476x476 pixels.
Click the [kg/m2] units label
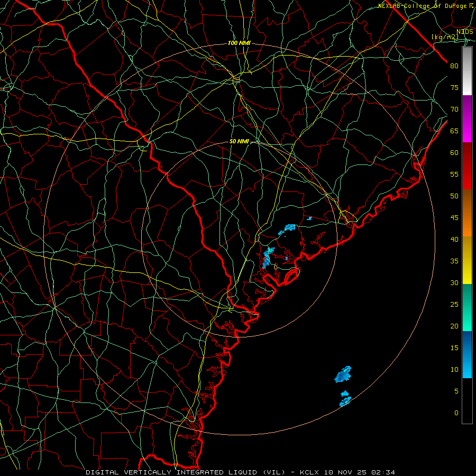pos(445,37)
